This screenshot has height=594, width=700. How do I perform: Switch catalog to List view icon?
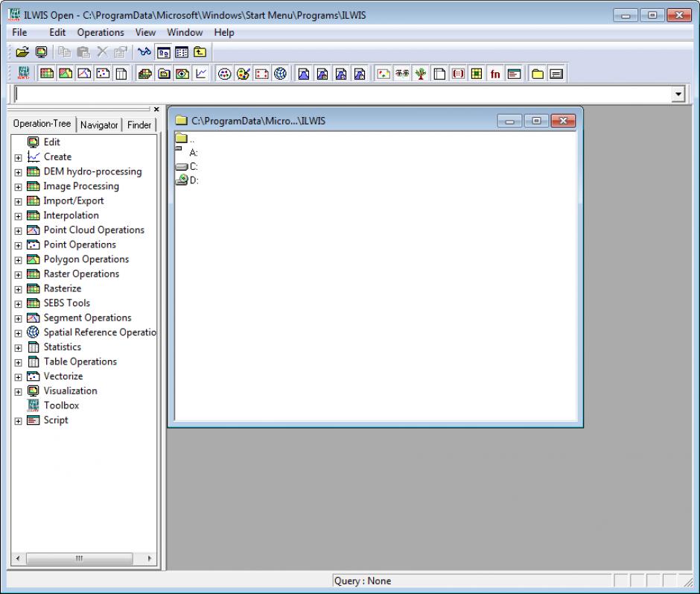163,52
